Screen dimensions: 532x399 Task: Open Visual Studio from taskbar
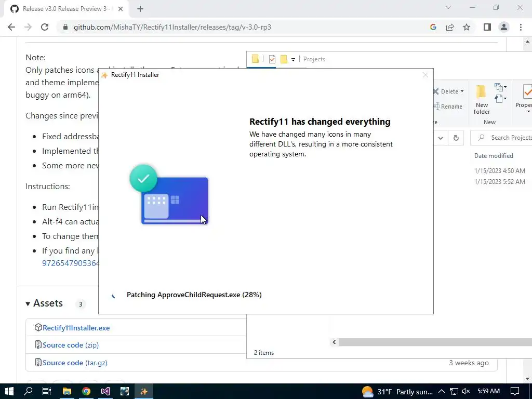coord(105,391)
